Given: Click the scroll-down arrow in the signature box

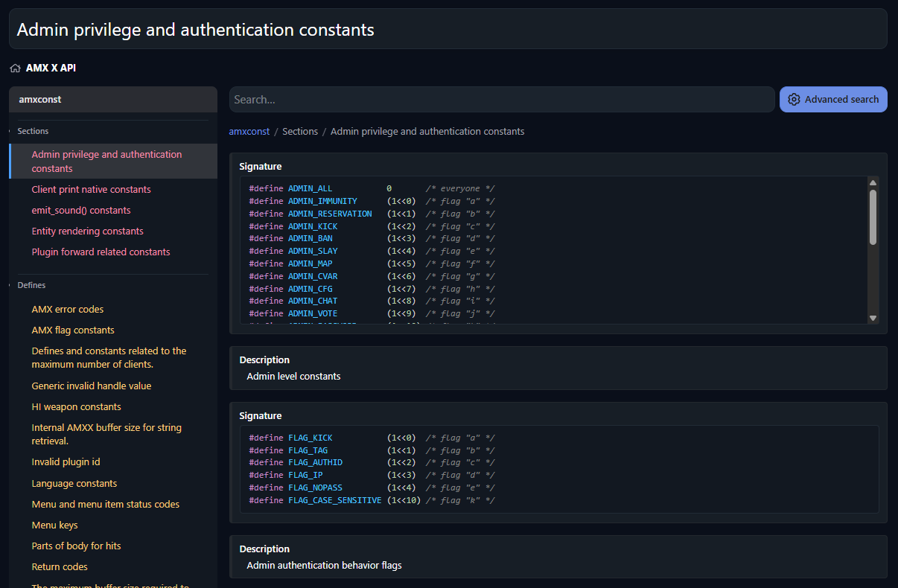Looking at the screenshot, I should [x=873, y=318].
